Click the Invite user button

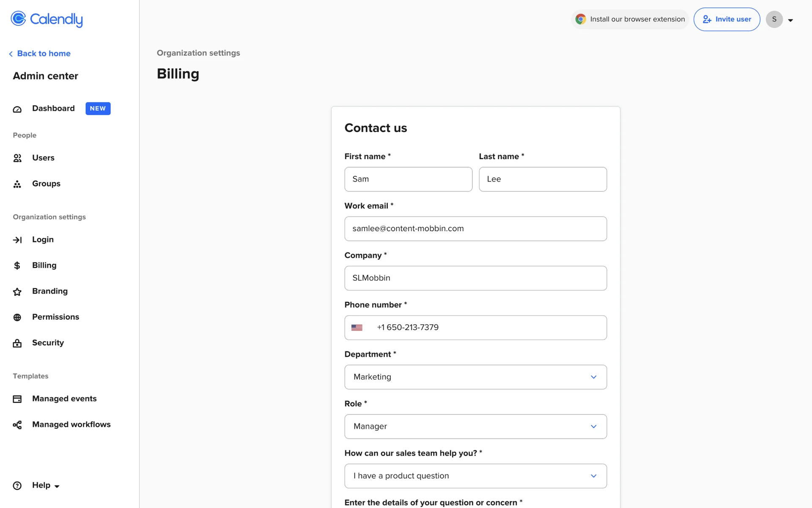point(727,19)
